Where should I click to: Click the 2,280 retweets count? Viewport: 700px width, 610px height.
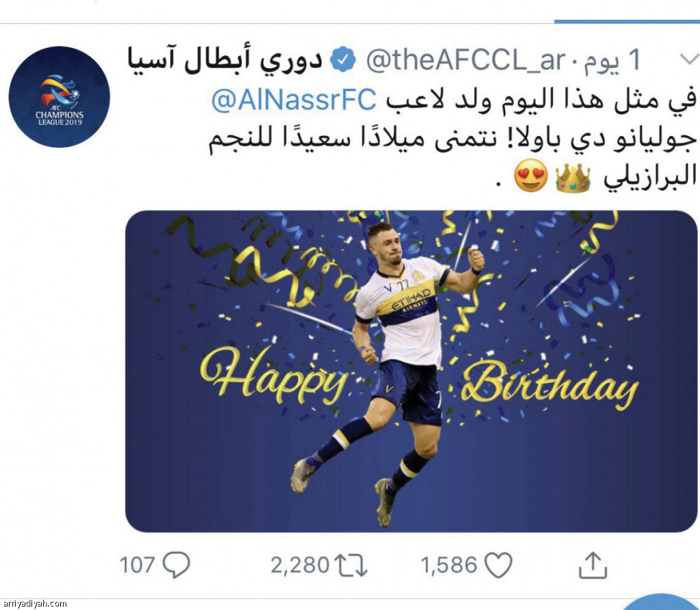(300, 566)
